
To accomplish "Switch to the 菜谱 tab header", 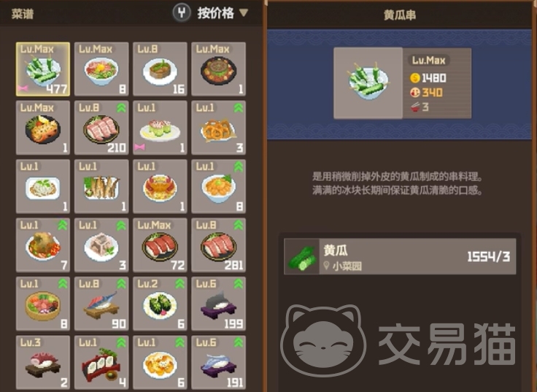I will point(23,14).
